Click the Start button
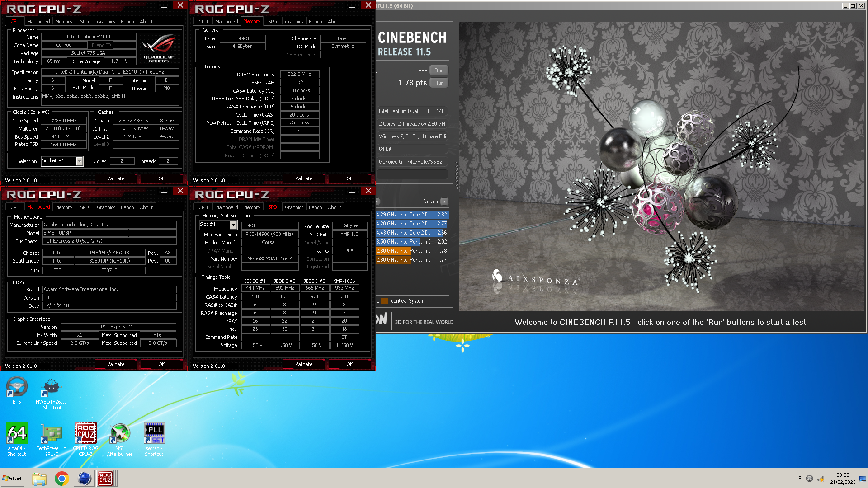This screenshot has width=868, height=488. point(12,479)
